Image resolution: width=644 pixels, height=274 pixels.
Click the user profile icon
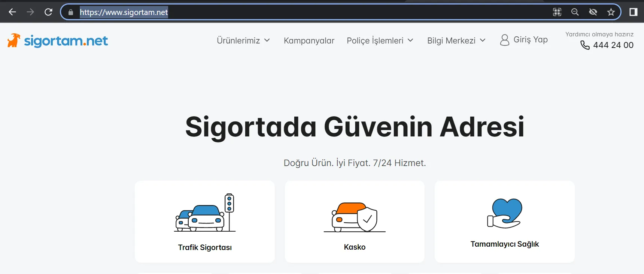point(505,40)
